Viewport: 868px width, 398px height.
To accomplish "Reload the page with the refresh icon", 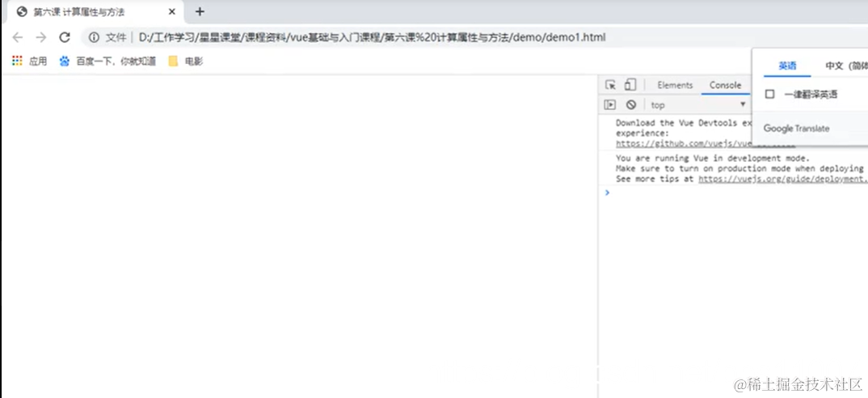I will 65,37.
